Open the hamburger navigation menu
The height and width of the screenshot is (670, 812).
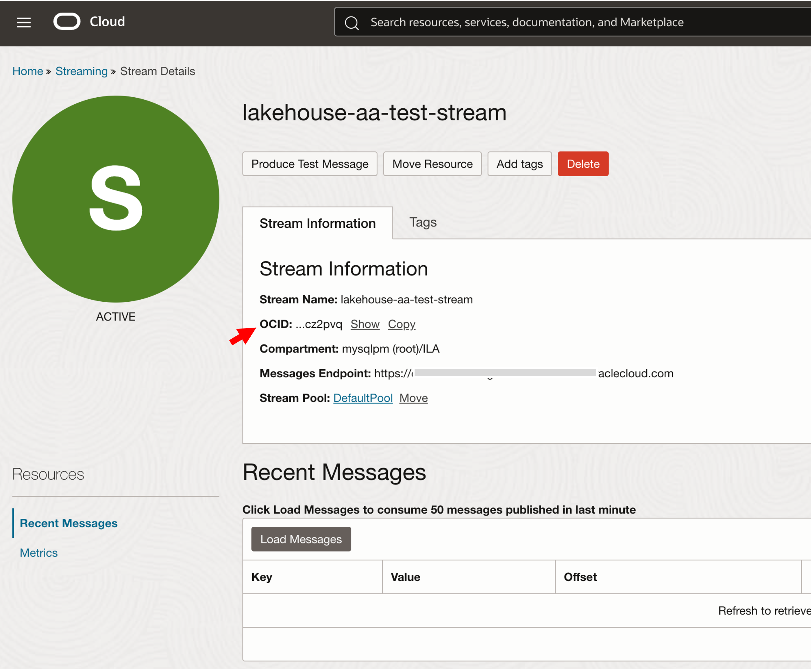[23, 22]
